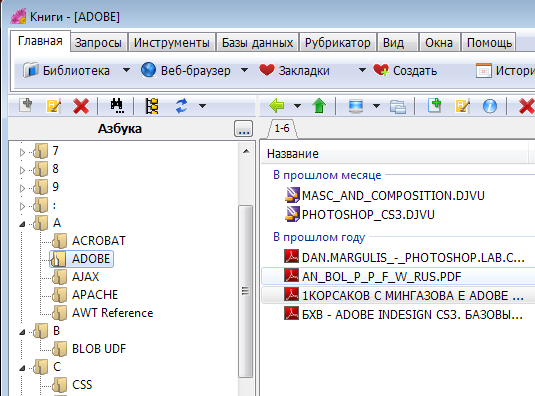Select MASC_AND_COMPOSITION.DJVU file
Screen dimensions: 535x396
pyautogui.click(x=393, y=195)
